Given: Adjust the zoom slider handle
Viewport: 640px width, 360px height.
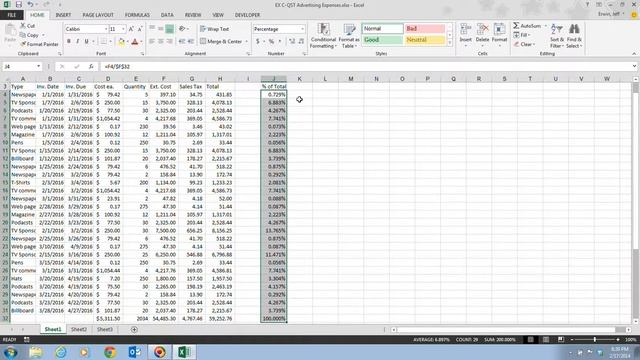Looking at the screenshot, I should click(595, 340).
